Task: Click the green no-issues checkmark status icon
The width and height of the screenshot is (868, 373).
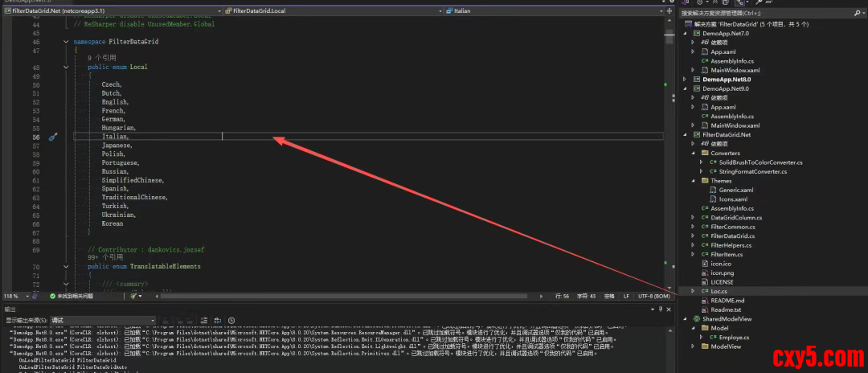Action: pyautogui.click(x=52, y=296)
